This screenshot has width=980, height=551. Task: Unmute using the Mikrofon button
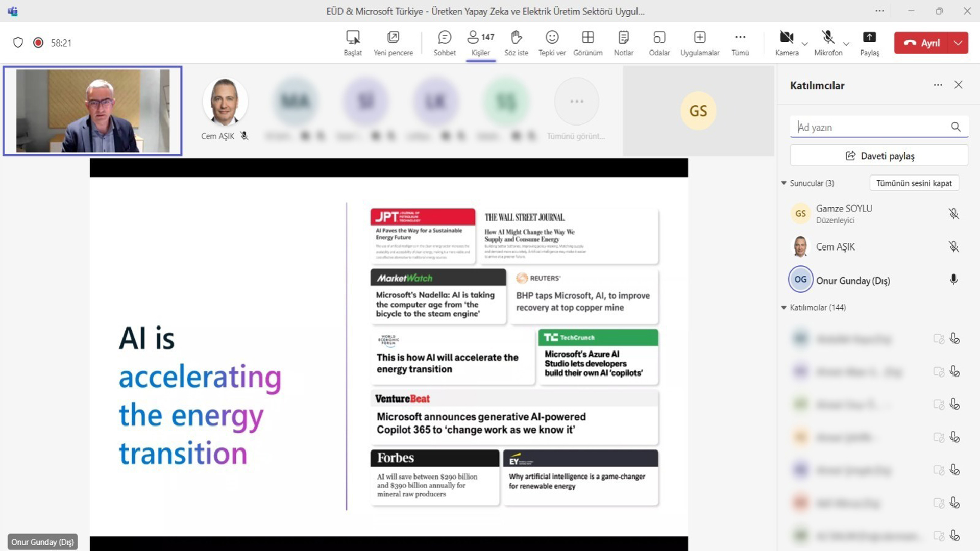(828, 43)
